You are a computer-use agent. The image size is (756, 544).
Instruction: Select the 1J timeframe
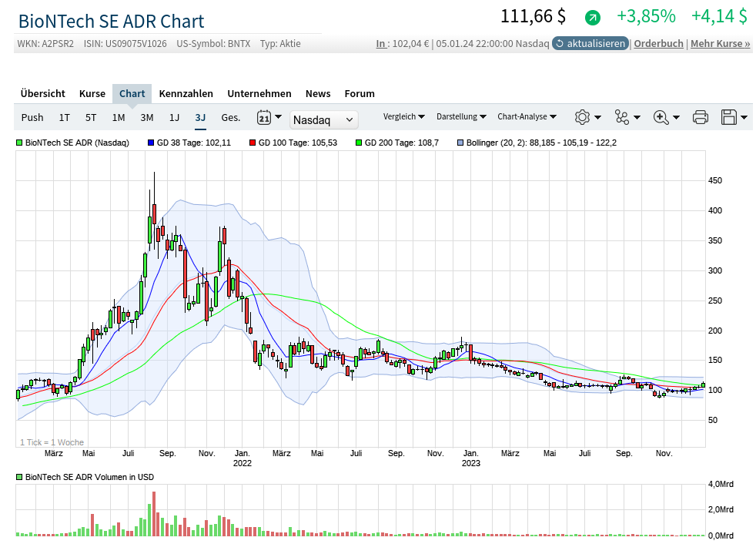coord(174,117)
